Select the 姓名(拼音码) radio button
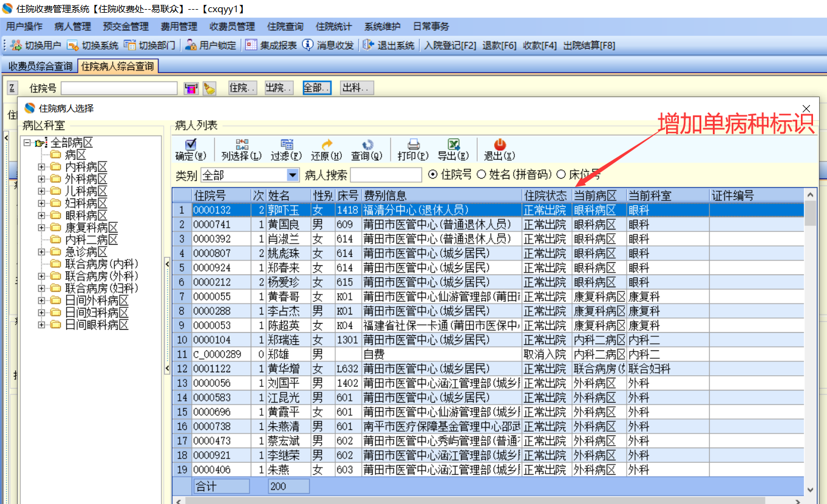The width and height of the screenshot is (827, 504). [482, 175]
